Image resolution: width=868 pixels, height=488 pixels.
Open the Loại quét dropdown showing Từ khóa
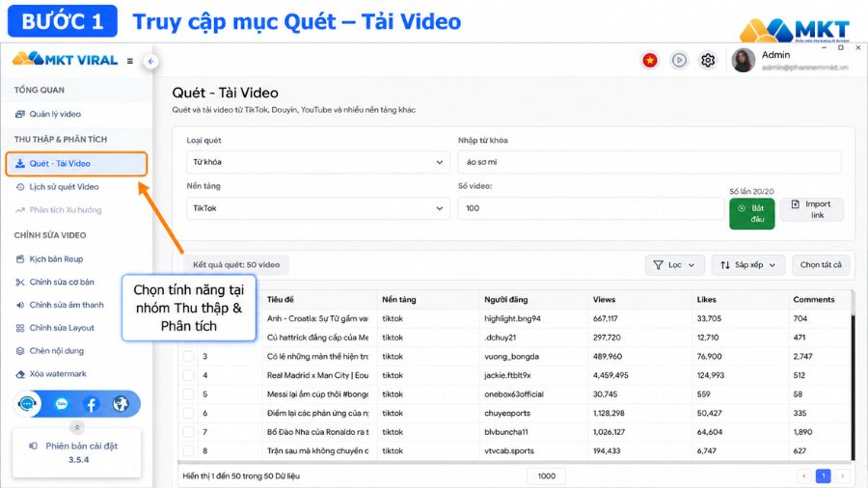pyautogui.click(x=317, y=162)
